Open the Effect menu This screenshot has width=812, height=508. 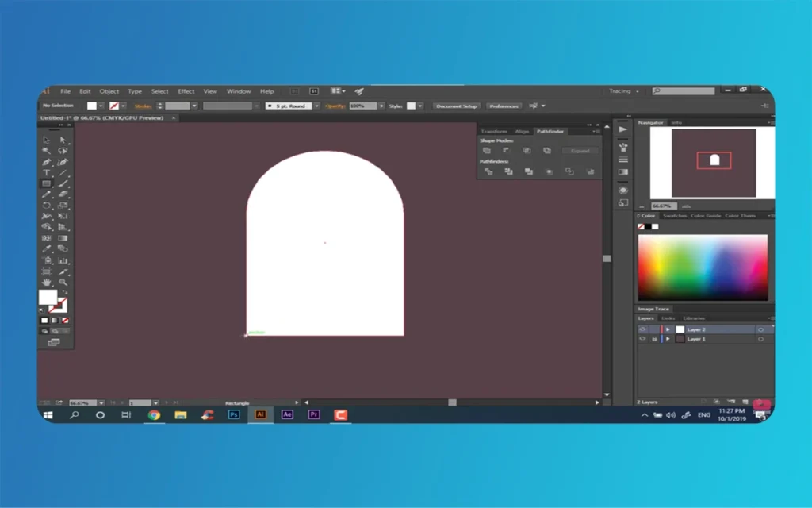(186, 91)
